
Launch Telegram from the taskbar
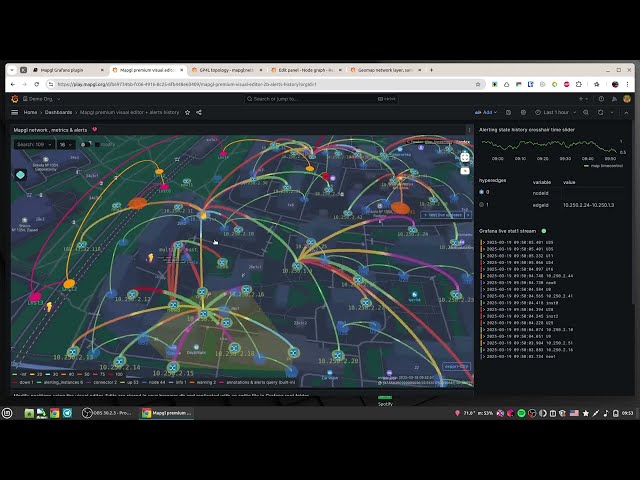[67, 413]
